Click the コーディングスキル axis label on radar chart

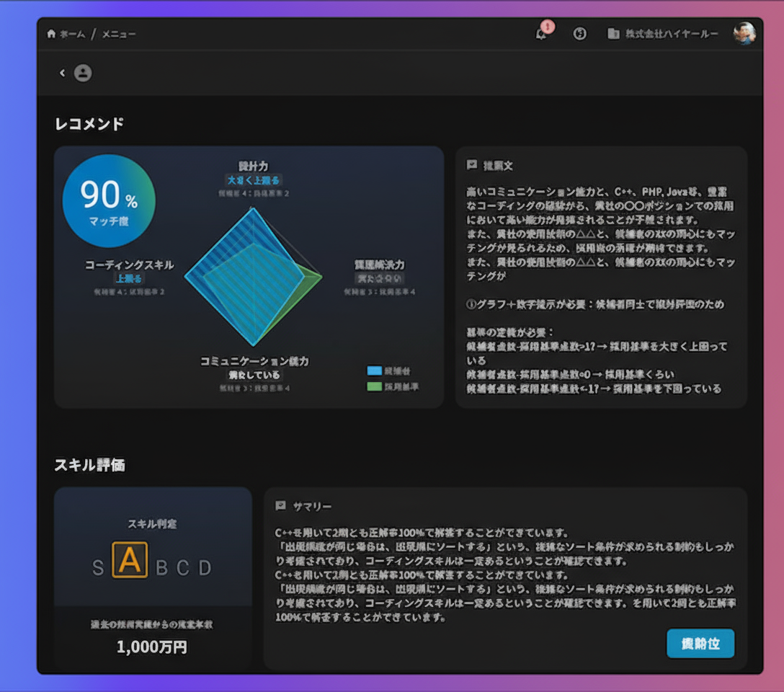tap(129, 265)
